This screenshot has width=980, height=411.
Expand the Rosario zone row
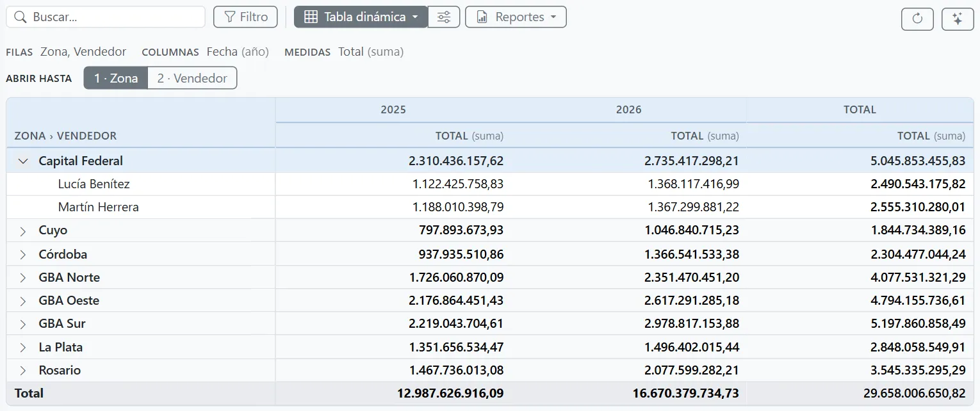[23, 371]
